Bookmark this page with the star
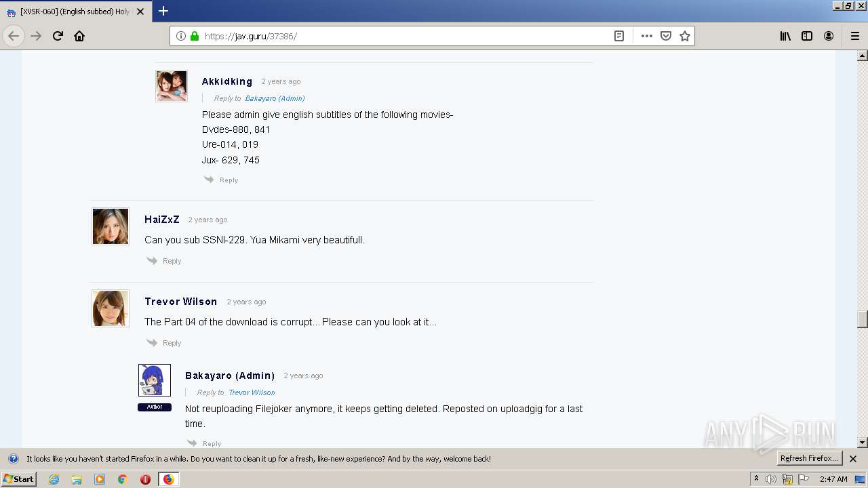Image resolution: width=868 pixels, height=488 pixels. 685,36
